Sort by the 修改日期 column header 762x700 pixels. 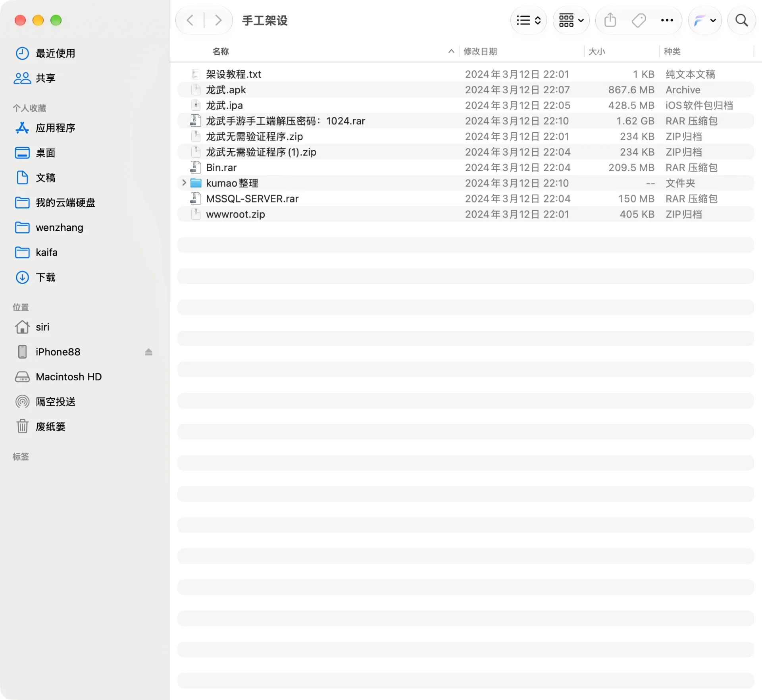point(480,51)
